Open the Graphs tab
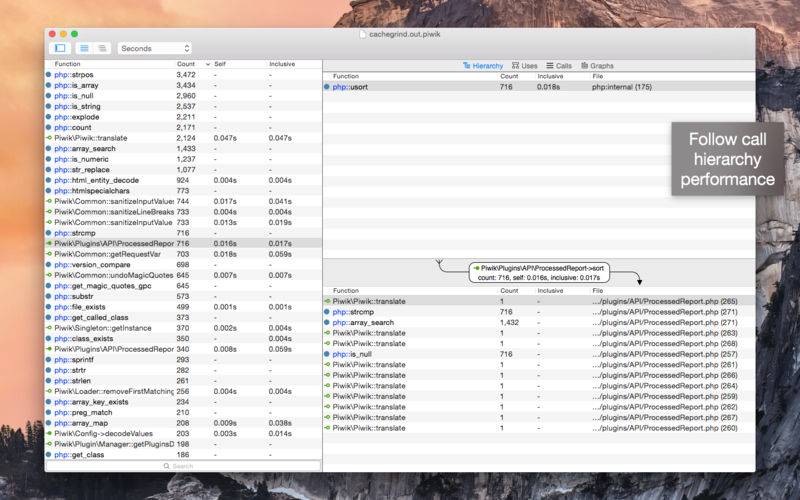Image resolution: width=800 pixels, height=500 pixels. 597,66
